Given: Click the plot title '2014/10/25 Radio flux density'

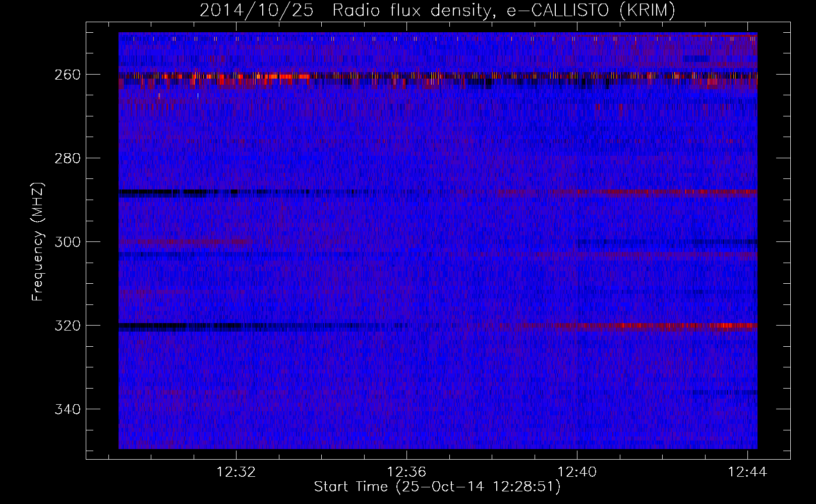Looking at the screenshot, I should point(437,10).
